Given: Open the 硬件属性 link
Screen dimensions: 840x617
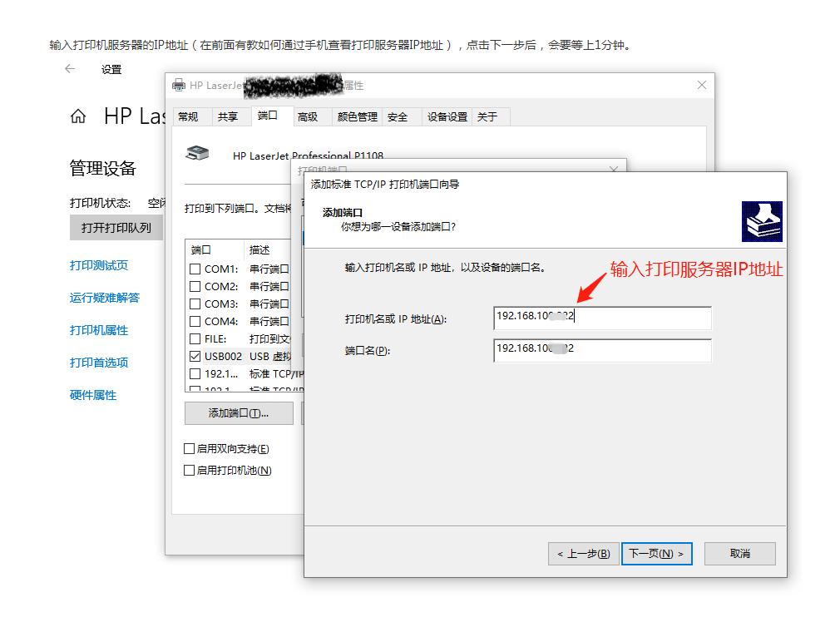Looking at the screenshot, I should click(93, 395).
